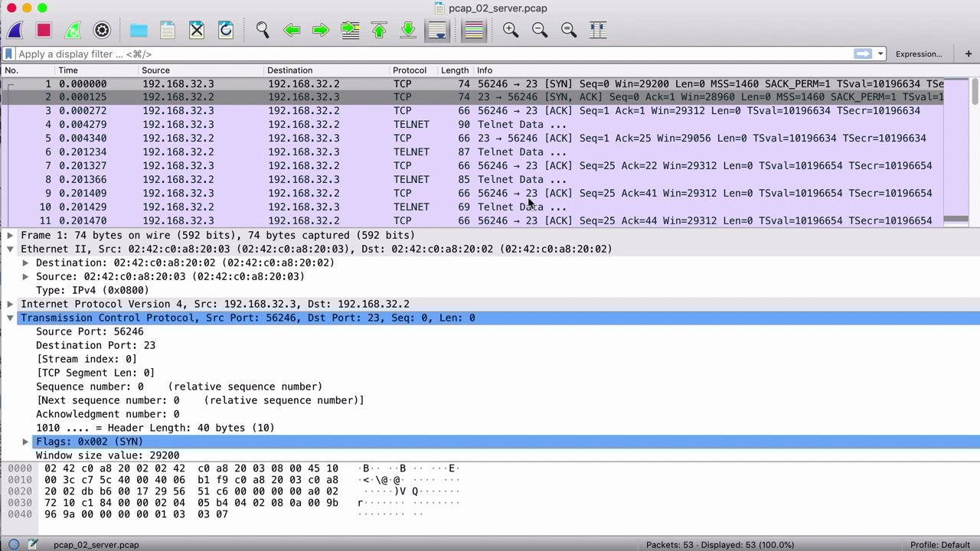Apply the display filter with the arrow button
The image size is (980, 551).
click(863, 54)
